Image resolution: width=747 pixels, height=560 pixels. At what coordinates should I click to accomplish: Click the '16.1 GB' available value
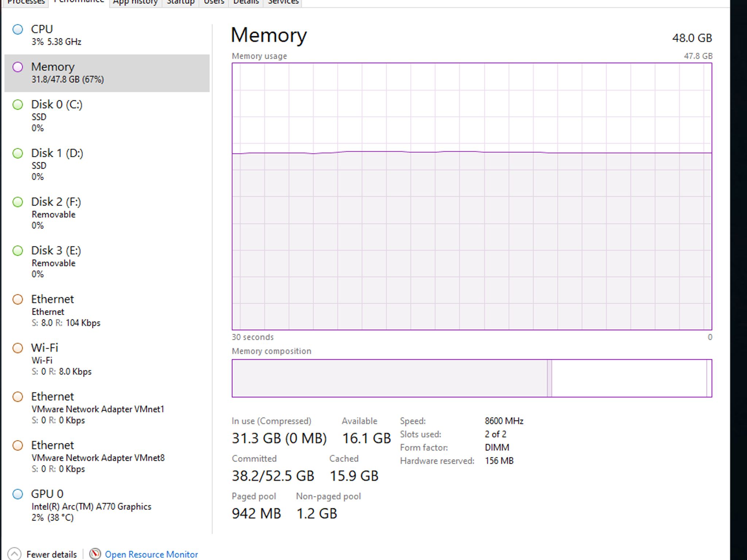pyautogui.click(x=367, y=438)
